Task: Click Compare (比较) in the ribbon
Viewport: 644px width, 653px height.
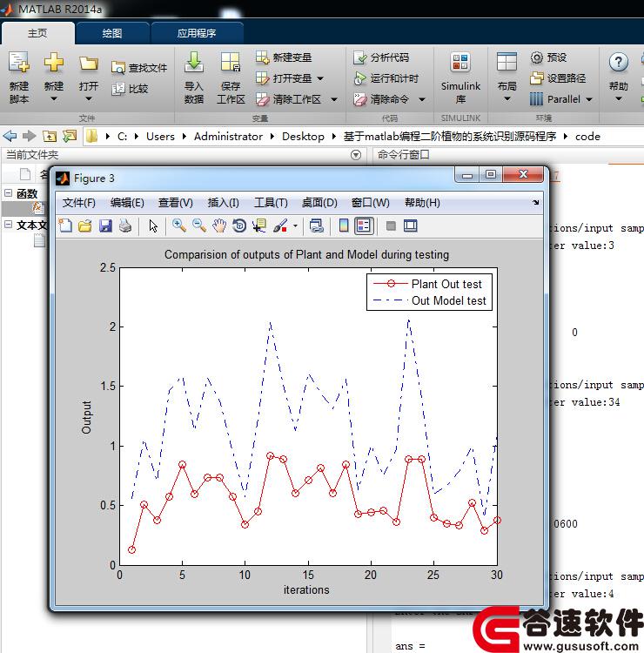Action: (x=130, y=89)
